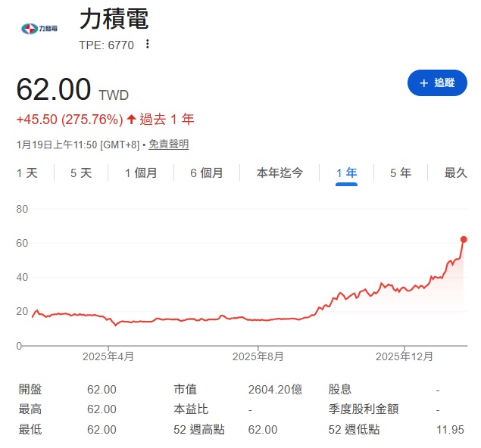The image size is (481, 448).
Task: Click the 市值 market cap label
Action: point(185,389)
